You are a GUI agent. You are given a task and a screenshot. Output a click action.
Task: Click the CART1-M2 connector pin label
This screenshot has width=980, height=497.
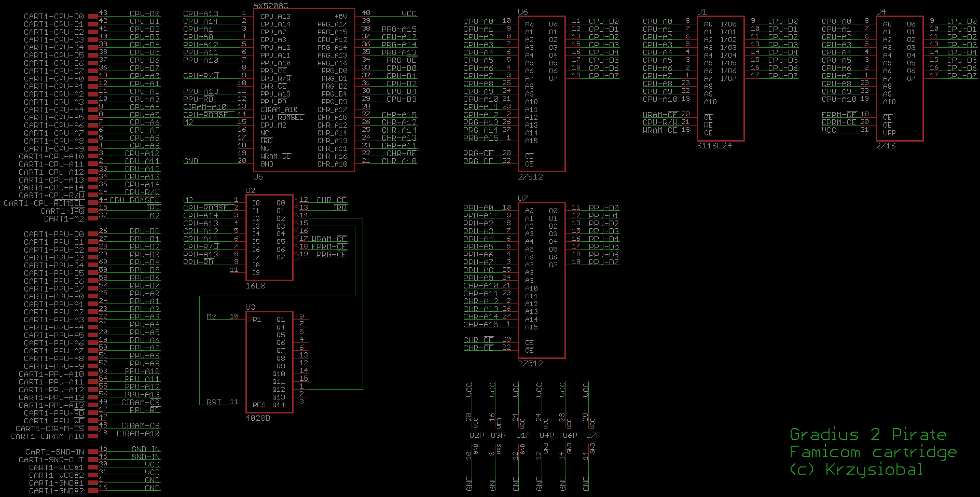point(64,219)
